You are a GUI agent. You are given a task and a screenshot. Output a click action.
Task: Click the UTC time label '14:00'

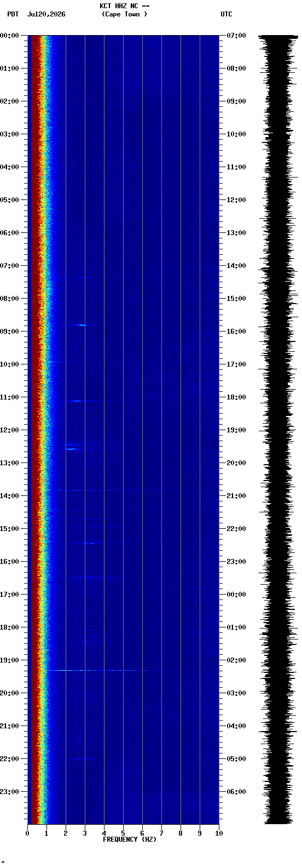point(236,266)
